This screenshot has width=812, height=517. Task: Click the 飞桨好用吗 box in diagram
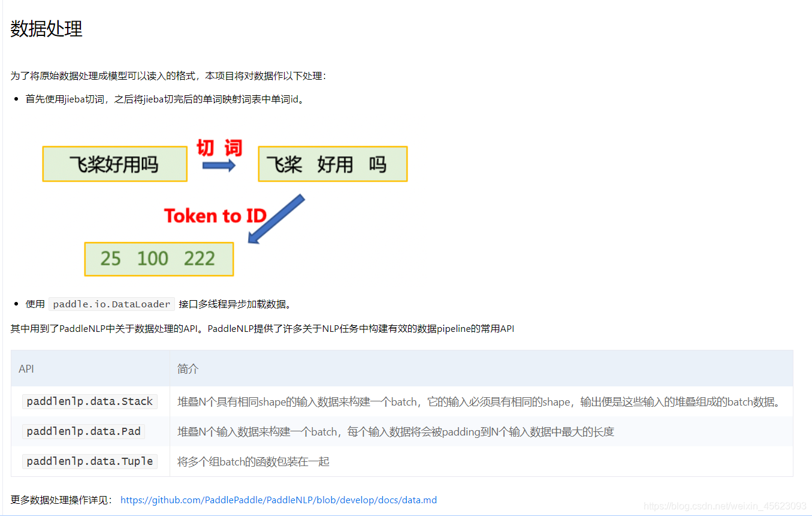(115, 164)
